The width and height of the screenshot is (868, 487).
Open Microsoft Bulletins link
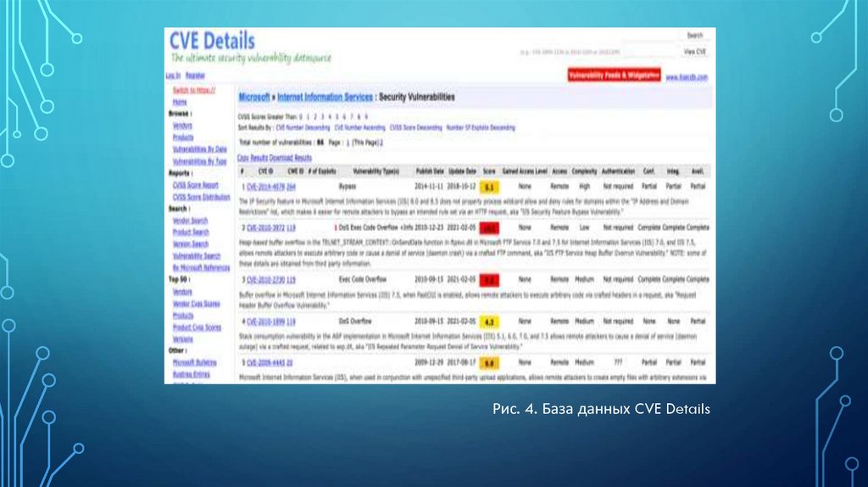(194, 362)
